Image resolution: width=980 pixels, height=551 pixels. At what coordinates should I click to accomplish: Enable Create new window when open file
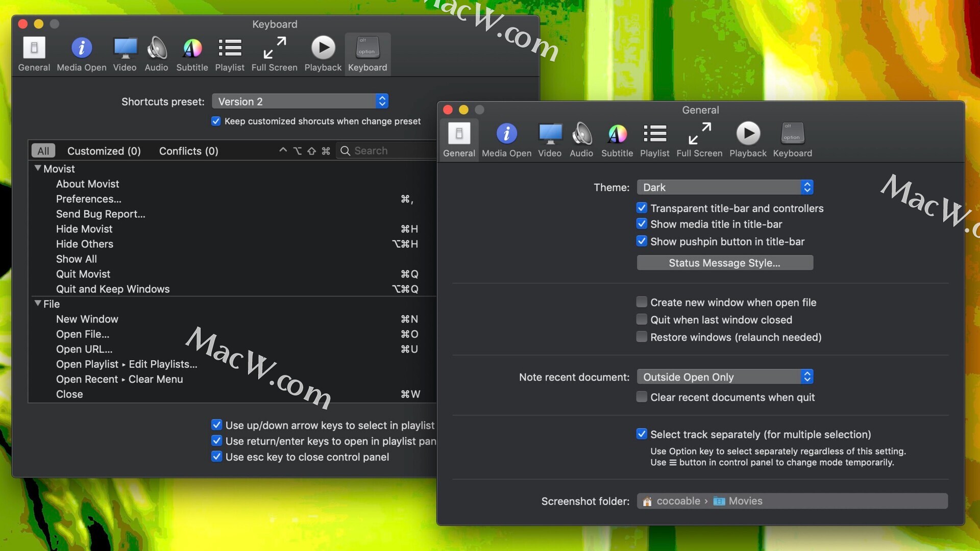[x=642, y=302]
